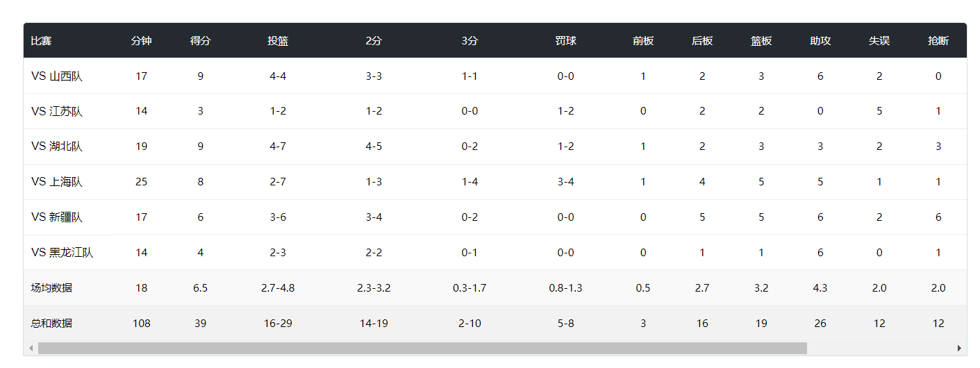Click the 得分 column header

pos(200,41)
